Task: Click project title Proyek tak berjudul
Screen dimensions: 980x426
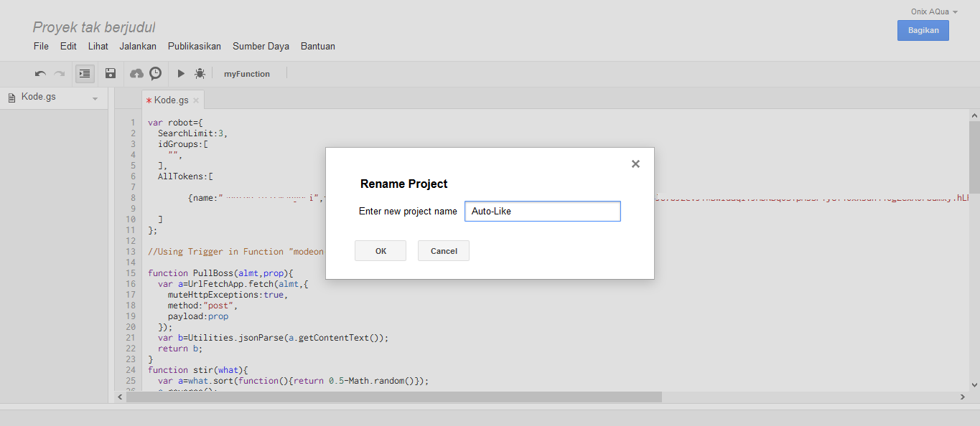Action: click(94, 27)
